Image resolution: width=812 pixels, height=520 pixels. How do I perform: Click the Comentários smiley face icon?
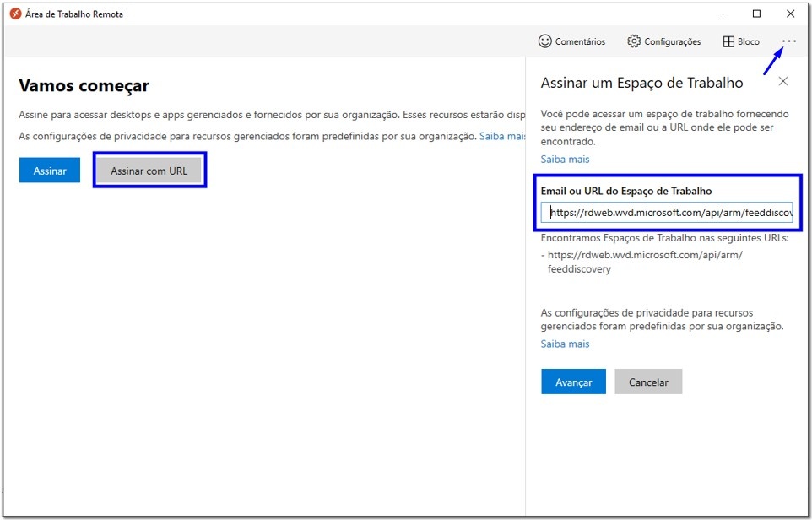545,41
